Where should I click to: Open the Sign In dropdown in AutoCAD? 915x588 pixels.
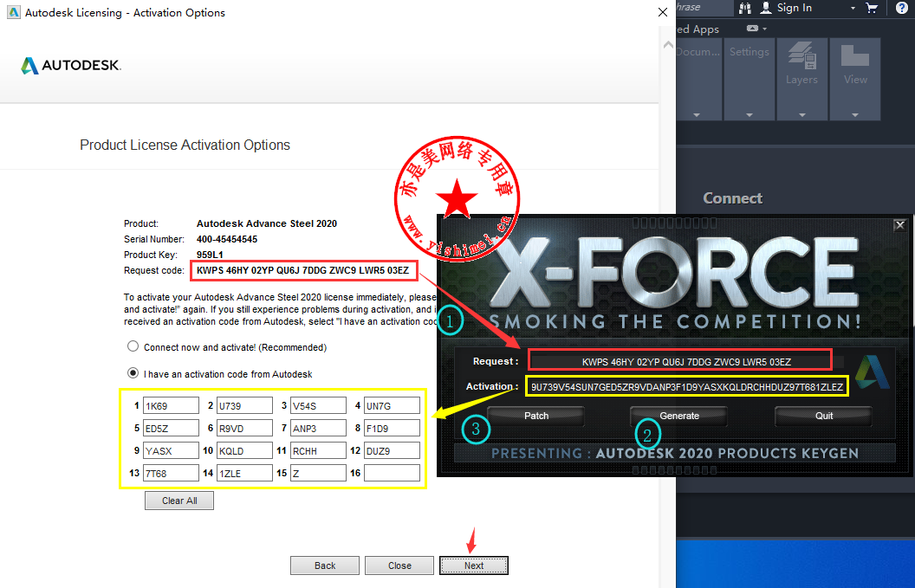tap(853, 8)
